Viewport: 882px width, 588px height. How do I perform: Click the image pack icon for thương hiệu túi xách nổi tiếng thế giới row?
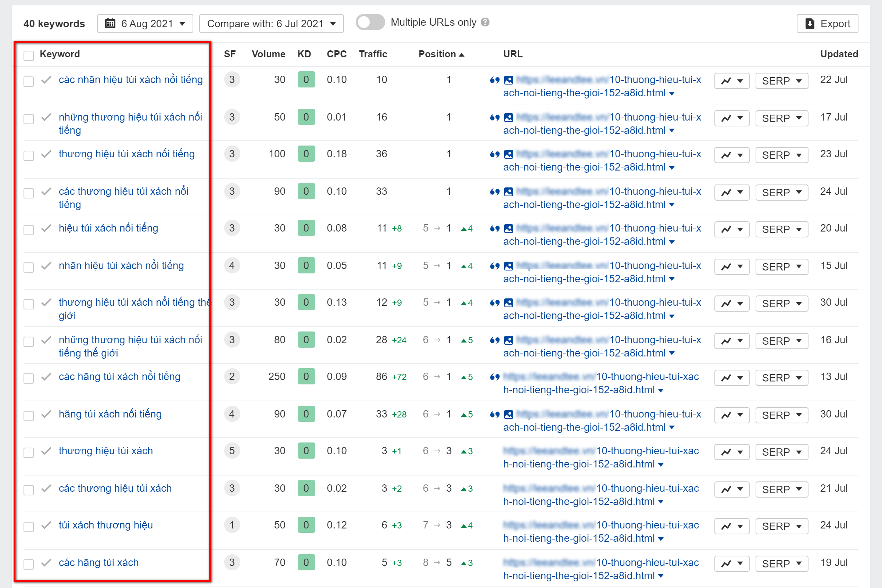click(x=509, y=302)
